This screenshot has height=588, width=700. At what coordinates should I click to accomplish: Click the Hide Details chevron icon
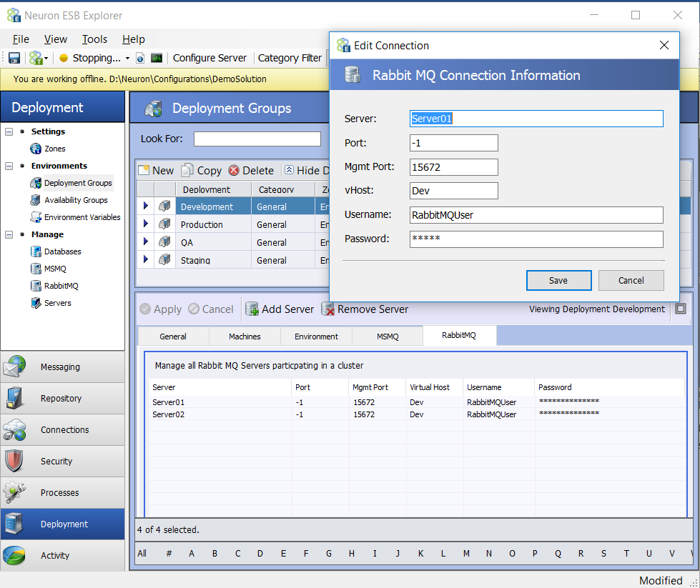[x=290, y=170]
